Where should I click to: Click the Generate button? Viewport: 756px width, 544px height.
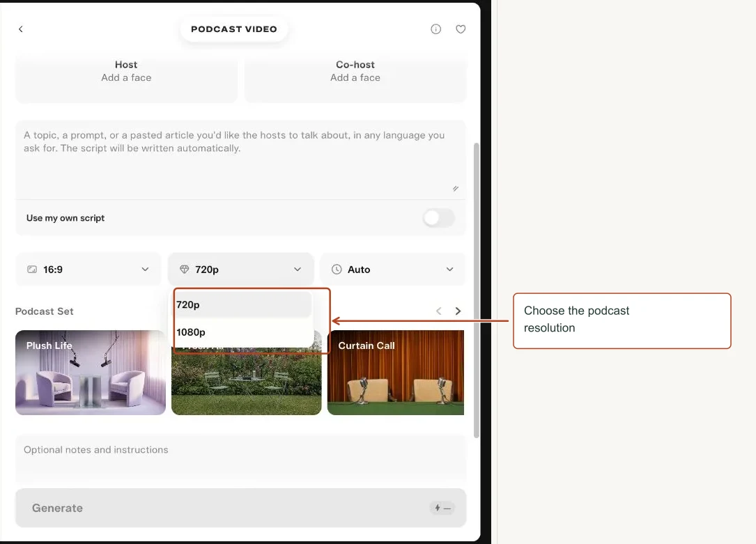pyautogui.click(x=240, y=508)
